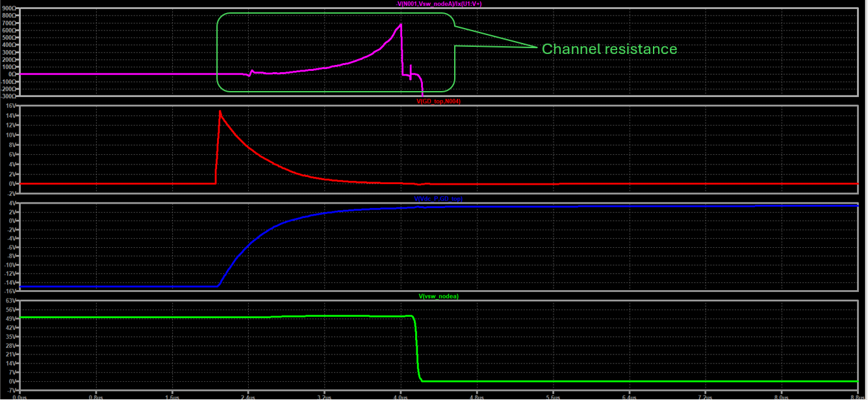The width and height of the screenshot is (868, 400).
Task: Click the falling edge of the green waveform
Action: pos(416,351)
